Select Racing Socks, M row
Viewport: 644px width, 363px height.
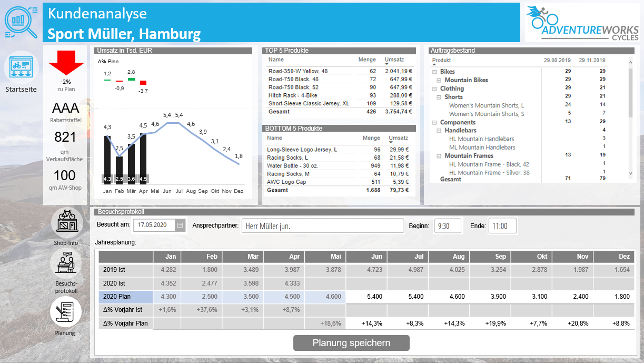(x=339, y=174)
